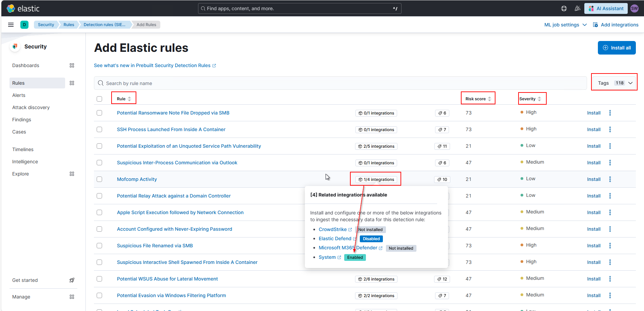Click the Elastic logo
The height and width of the screenshot is (311, 644).
click(x=23, y=8)
